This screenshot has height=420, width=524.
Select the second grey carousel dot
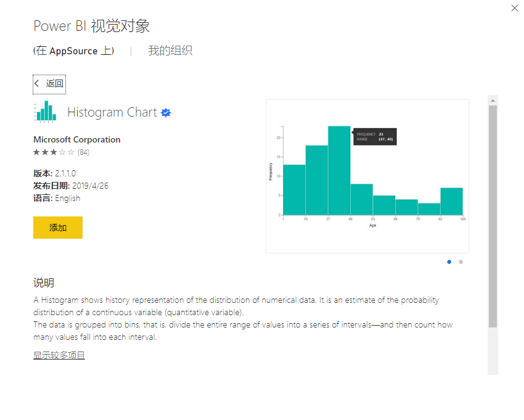(461, 261)
